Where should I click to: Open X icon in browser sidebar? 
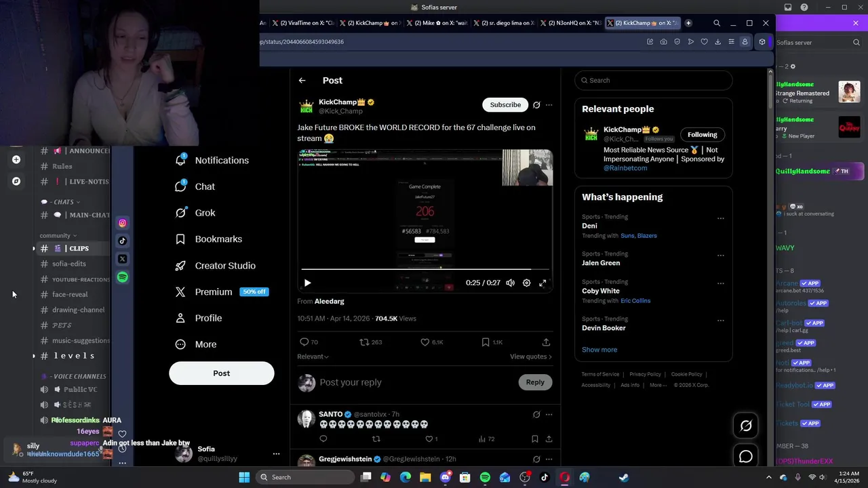click(x=122, y=259)
